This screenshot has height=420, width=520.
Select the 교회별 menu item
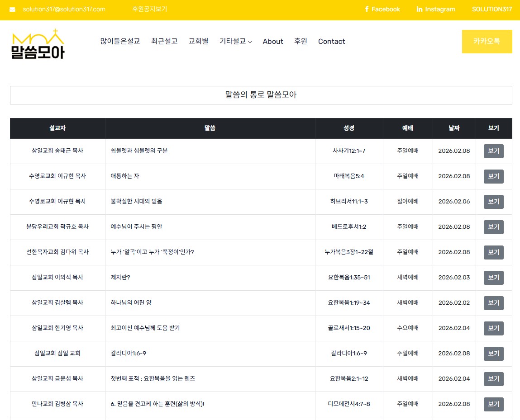click(x=198, y=42)
